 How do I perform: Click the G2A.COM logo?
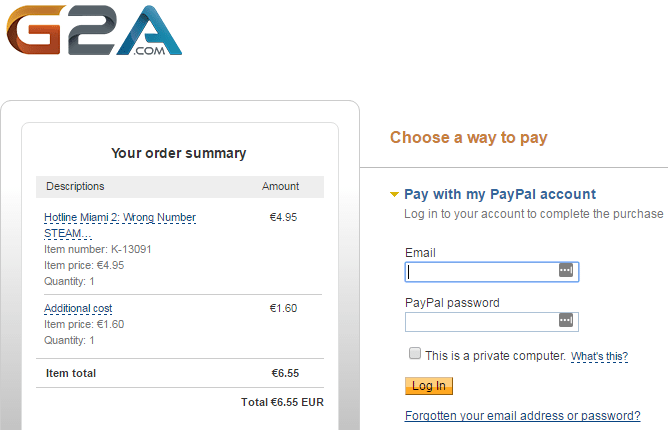pyautogui.click(x=94, y=30)
